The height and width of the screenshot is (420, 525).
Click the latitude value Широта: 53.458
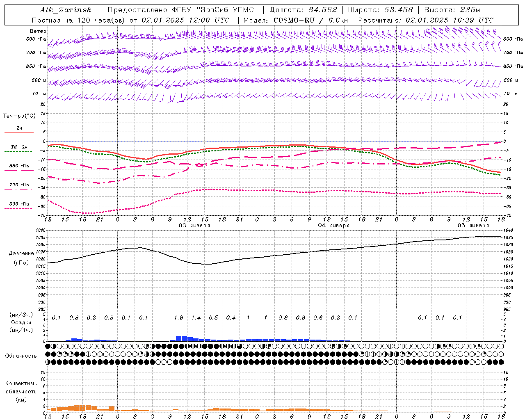tap(380, 10)
